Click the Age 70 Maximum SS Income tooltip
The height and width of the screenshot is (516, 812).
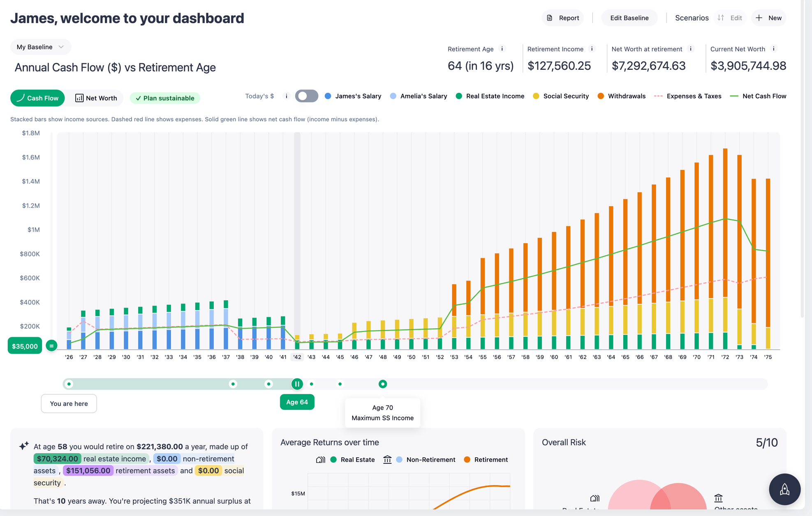coord(383,413)
